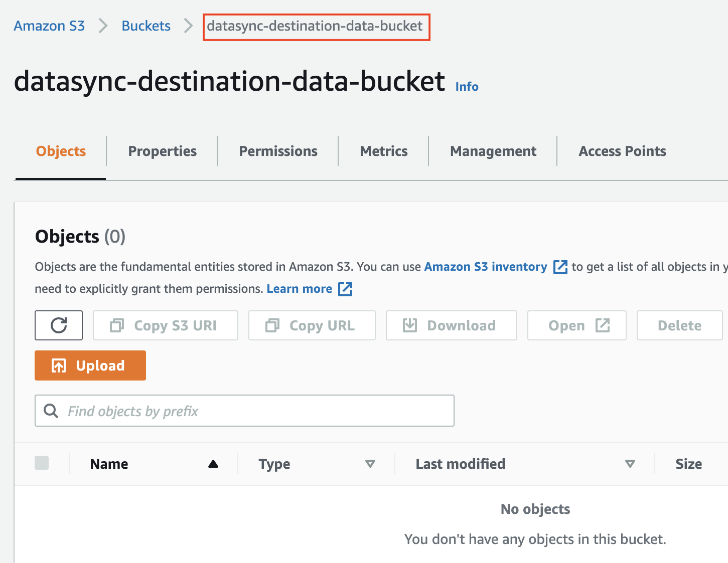The image size is (728, 563).
Task: Open the Info link beside bucket title
Action: (x=467, y=87)
